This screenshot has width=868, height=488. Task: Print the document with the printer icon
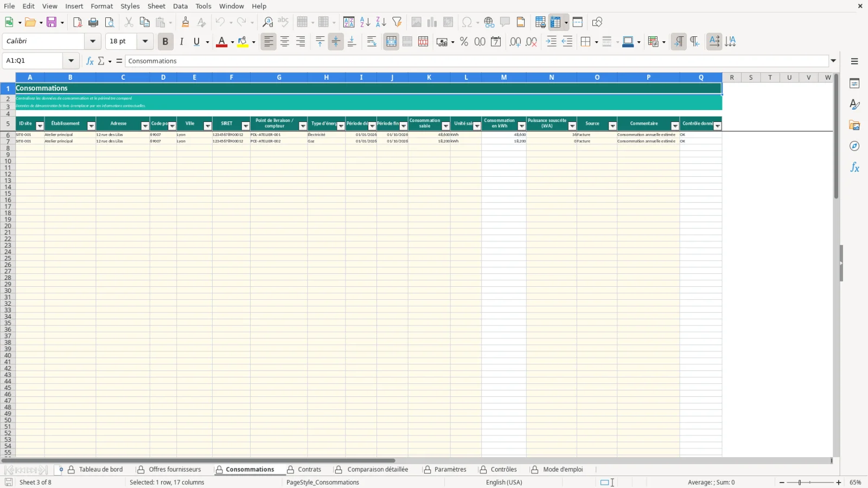coord(93,22)
